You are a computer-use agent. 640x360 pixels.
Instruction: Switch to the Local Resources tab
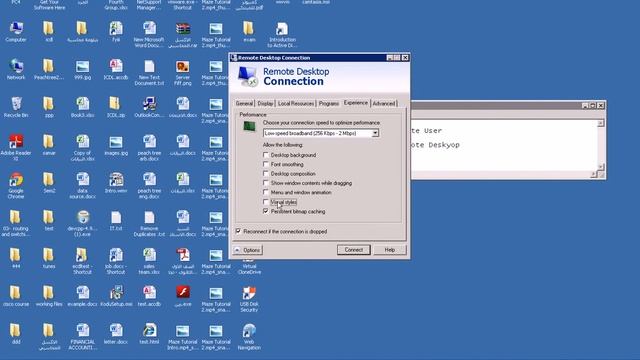click(296, 104)
